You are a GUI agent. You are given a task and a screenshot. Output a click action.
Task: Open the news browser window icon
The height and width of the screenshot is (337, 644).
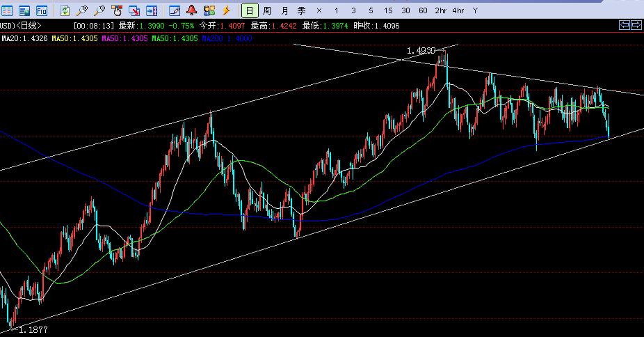click(x=24, y=10)
